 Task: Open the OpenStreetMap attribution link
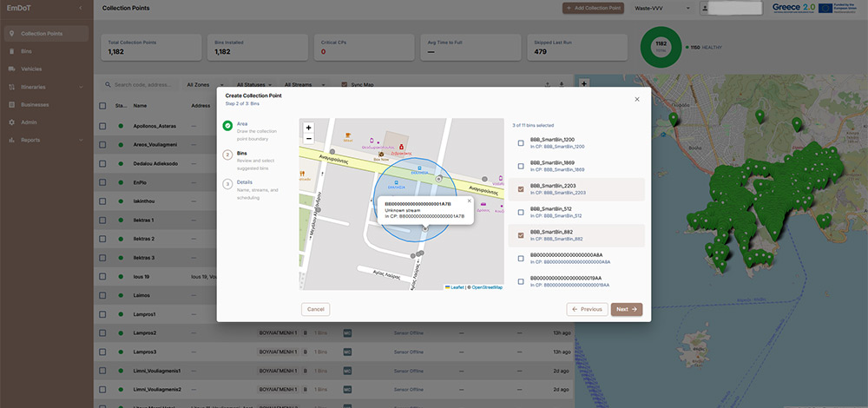tap(487, 287)
